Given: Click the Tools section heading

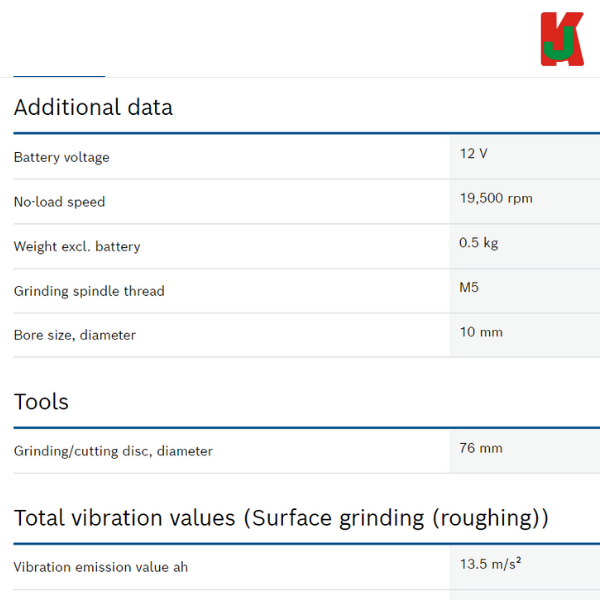Looking at the screenshot, I should click(41, 402).
